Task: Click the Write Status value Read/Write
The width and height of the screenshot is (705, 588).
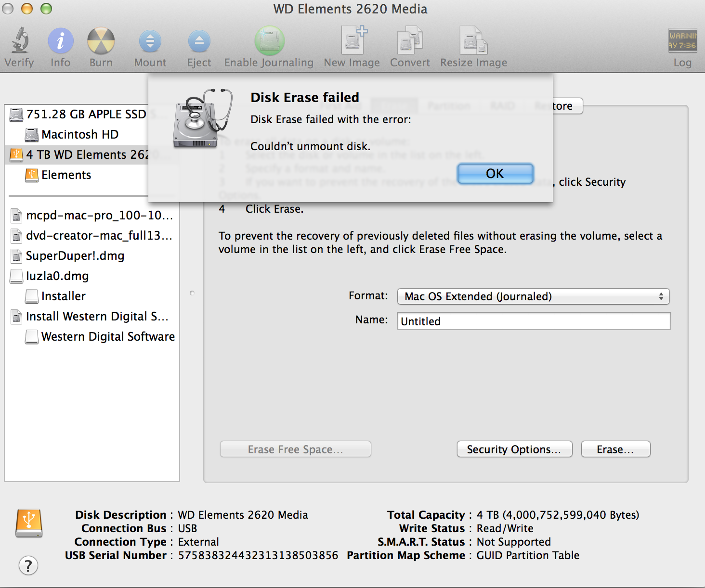Action: click(505, 528)
